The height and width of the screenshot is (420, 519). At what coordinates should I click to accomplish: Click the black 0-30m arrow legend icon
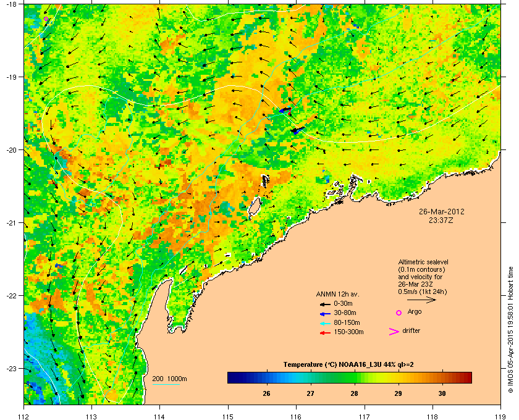325,304
